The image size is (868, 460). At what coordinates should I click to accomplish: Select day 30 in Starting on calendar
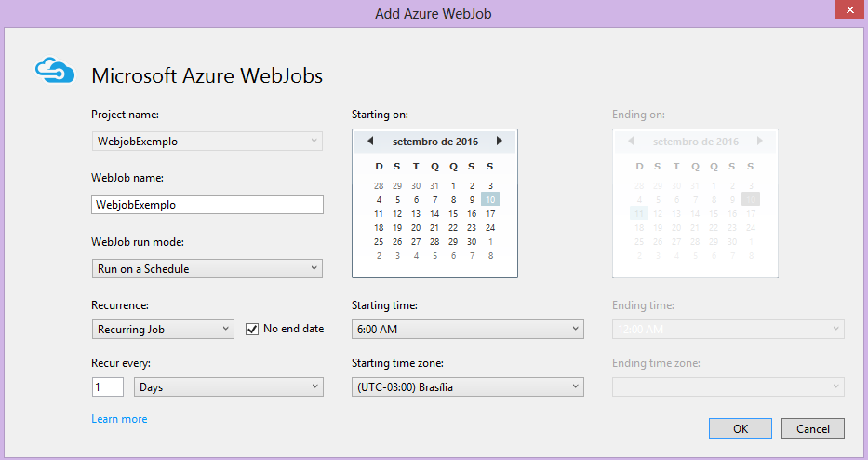tap(472, 241)
